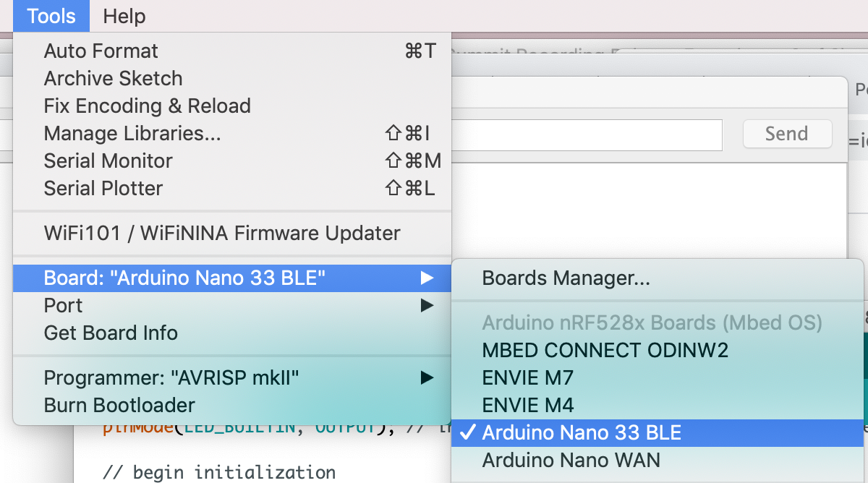This screenshot has width=868, height=483.
Task: Choose Archive Sketch from menu
Action: 114,79
